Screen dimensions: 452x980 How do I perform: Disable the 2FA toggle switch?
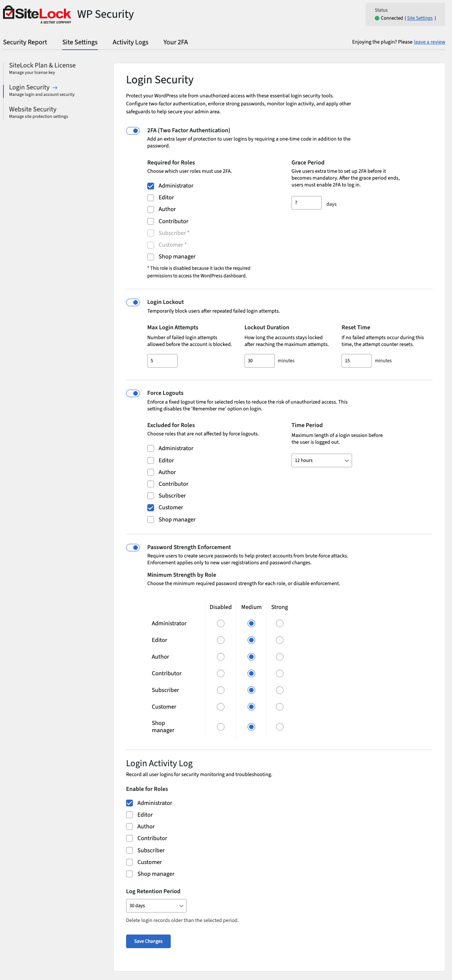[133, 130]
